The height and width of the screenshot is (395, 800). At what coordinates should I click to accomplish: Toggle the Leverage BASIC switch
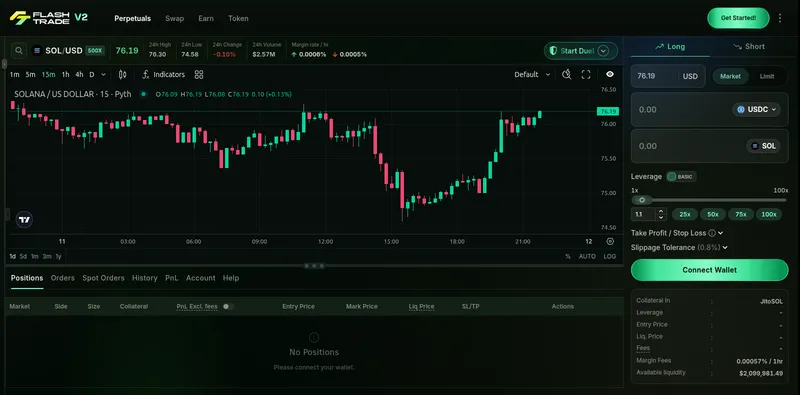(681, 177)
